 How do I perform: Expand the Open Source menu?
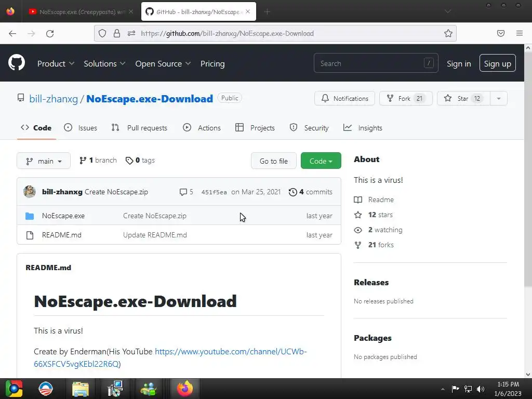[x=163, y=63]
